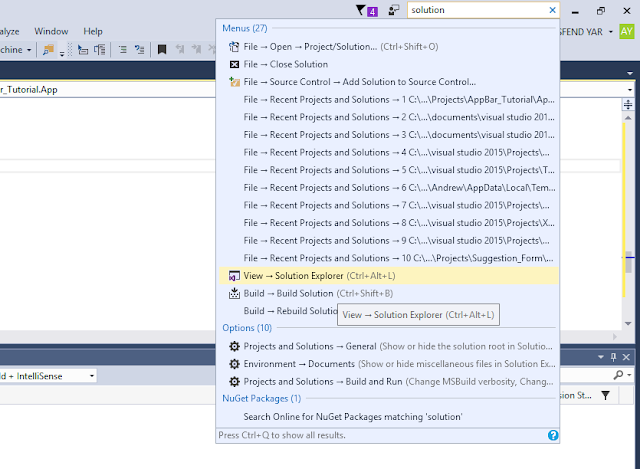Toggle auto hide pin on bottom panel
640x469 pixels.
click(613, 357)
